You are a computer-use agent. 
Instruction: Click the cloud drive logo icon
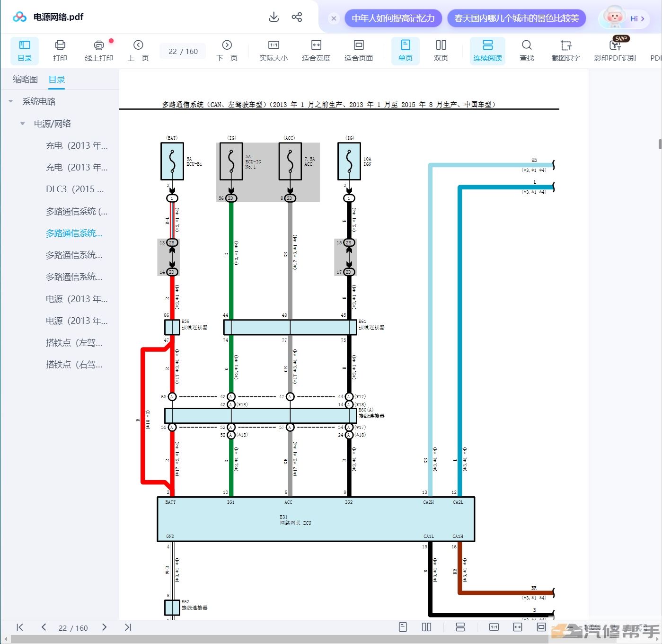[19, 17]
